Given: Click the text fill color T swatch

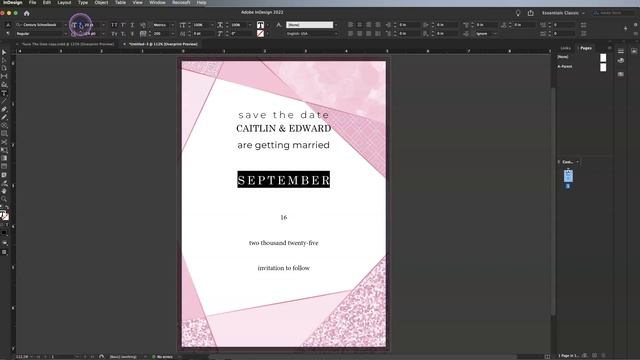Looking at the screenshot, I should (260, 25).
